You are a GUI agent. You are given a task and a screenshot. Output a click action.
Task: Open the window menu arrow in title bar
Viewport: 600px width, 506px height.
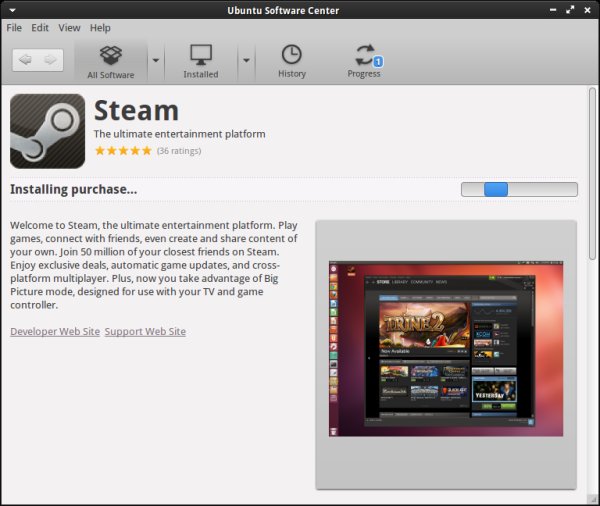[x=12, y=10]
